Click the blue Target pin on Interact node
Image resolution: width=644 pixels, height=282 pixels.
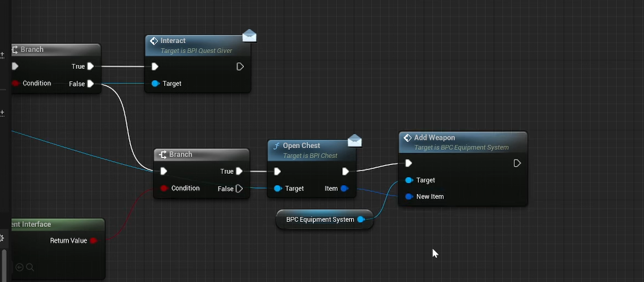click(x=155, y=84)
